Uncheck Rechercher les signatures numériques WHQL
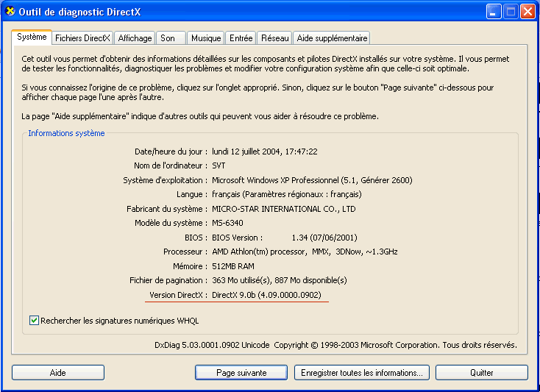 [34, 321]
